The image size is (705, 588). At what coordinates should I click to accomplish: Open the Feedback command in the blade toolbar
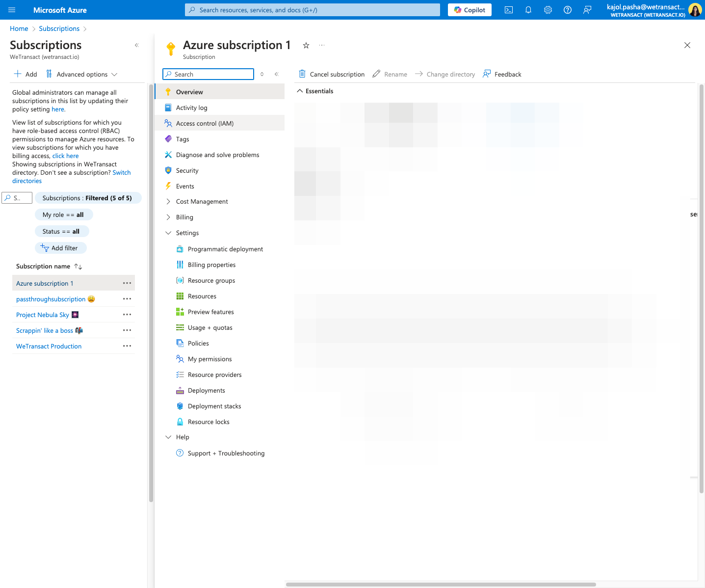(x=502, y=74)
